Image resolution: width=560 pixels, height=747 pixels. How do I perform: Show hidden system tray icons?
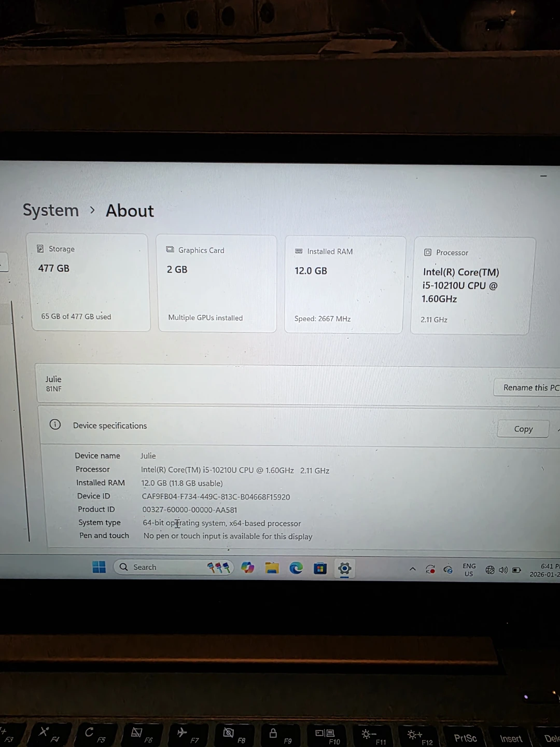(413, 569)
